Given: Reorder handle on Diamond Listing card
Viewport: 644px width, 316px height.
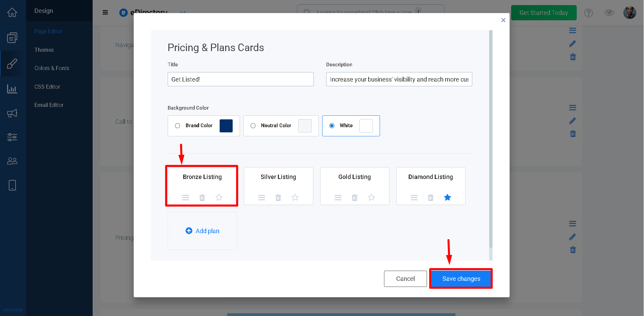Looking at the screenshot, I should pyautogui.click(x=414, y=198).
